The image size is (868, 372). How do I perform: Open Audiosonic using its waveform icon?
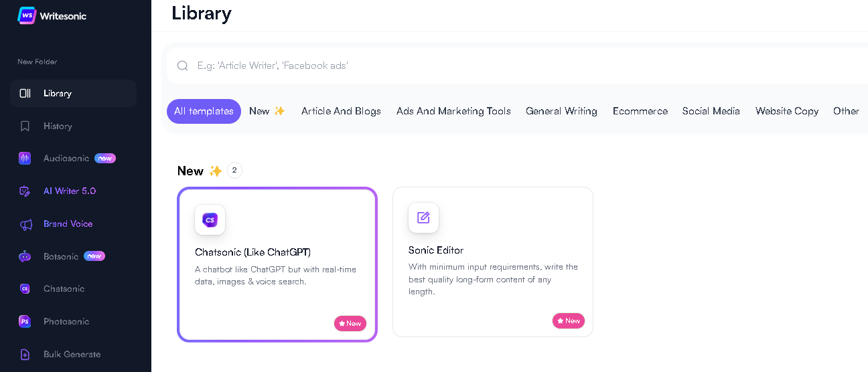coord(25,159)
